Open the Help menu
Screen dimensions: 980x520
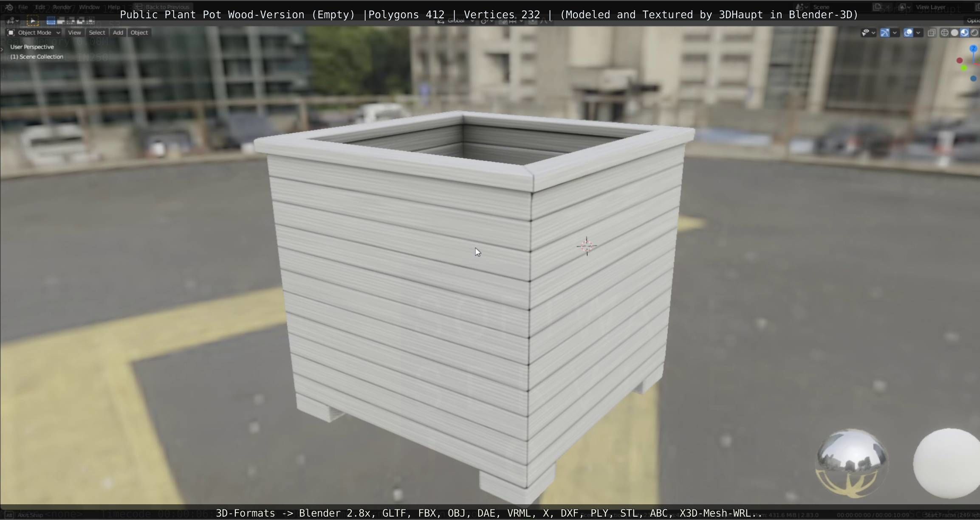point(114,7)
